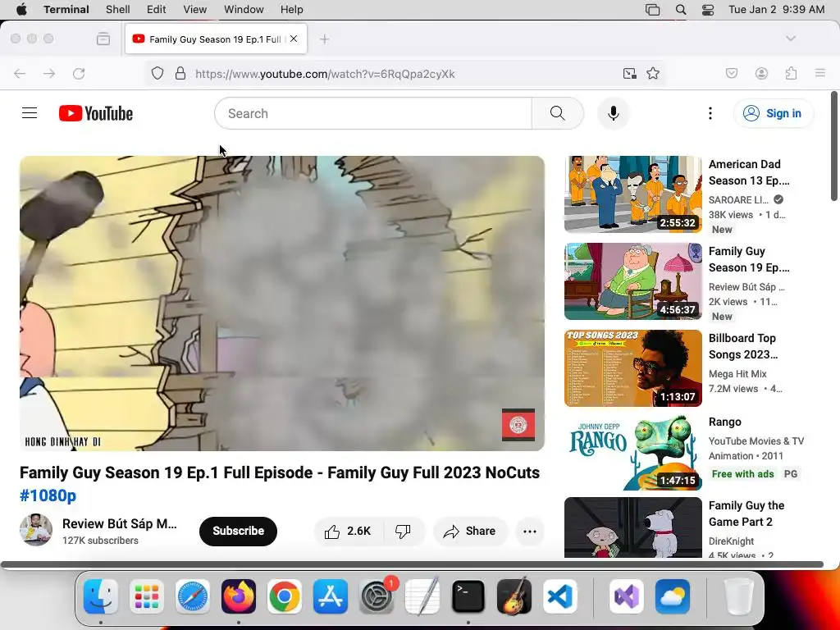This screenshot has width=840, height=630.
Task: Go back with browser back arrow
Action: [20, 73]
